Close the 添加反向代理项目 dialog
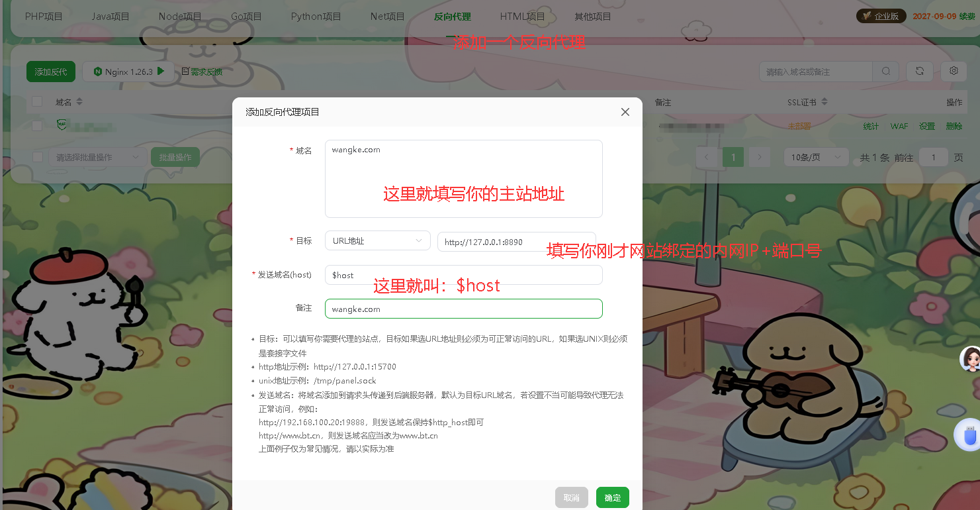This screenshot has width=980, height=510. coord(625,112)
